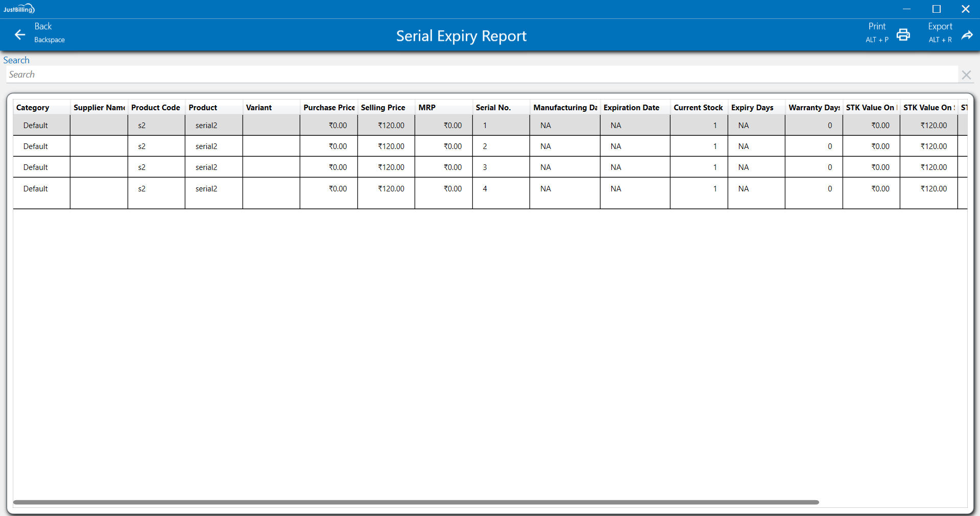Click the Print printer icon
980x516 pixels.
click(x=903, y=35)
